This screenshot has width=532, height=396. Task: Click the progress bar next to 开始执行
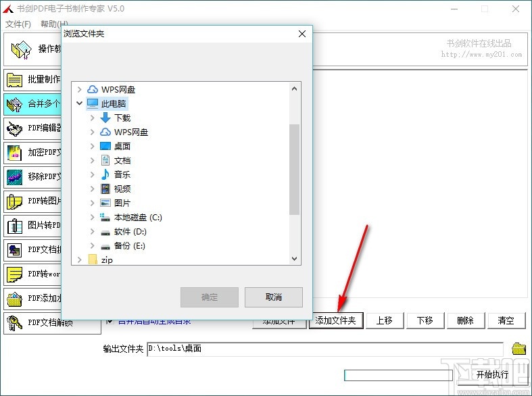(x=398, y=375)
